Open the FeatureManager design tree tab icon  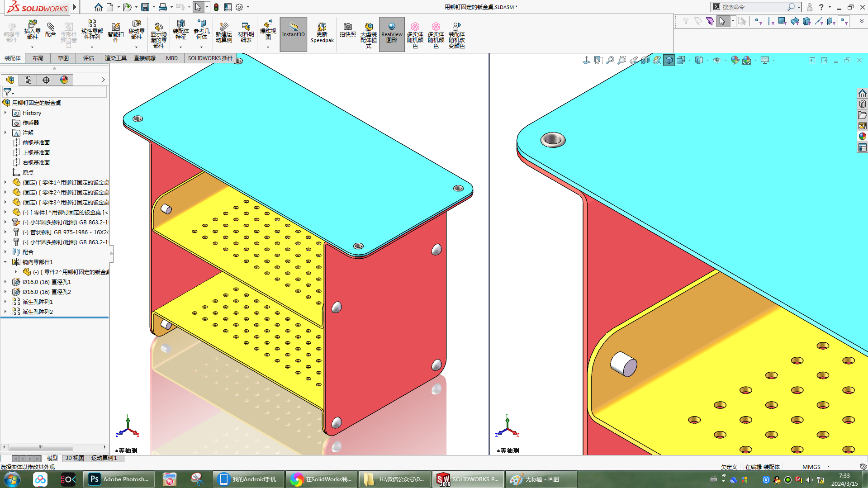[10, 80]
